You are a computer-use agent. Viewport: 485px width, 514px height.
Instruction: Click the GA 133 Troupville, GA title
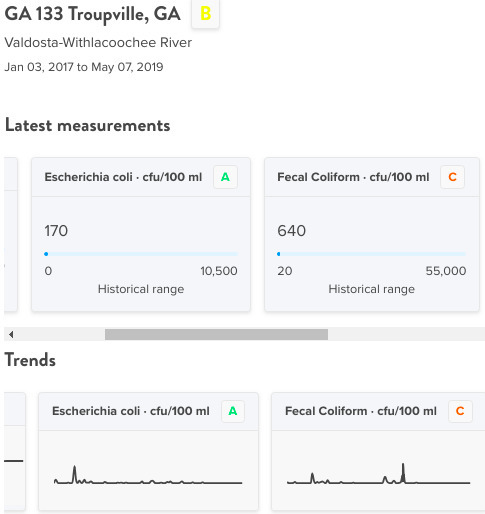point(92,14)
